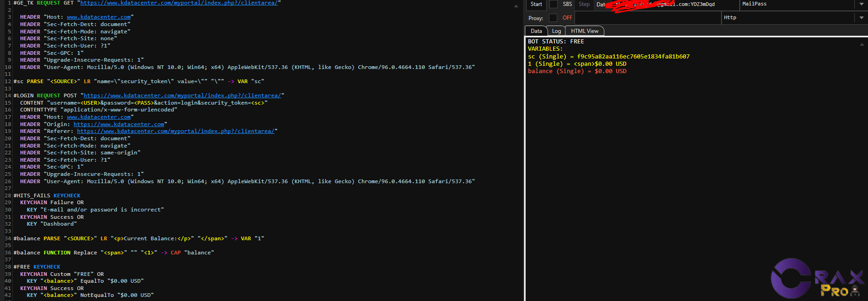Click the "sc (Single)" variable line
Image resolution: width=868 pixels, height=301 pixels.
pos(609,57)
